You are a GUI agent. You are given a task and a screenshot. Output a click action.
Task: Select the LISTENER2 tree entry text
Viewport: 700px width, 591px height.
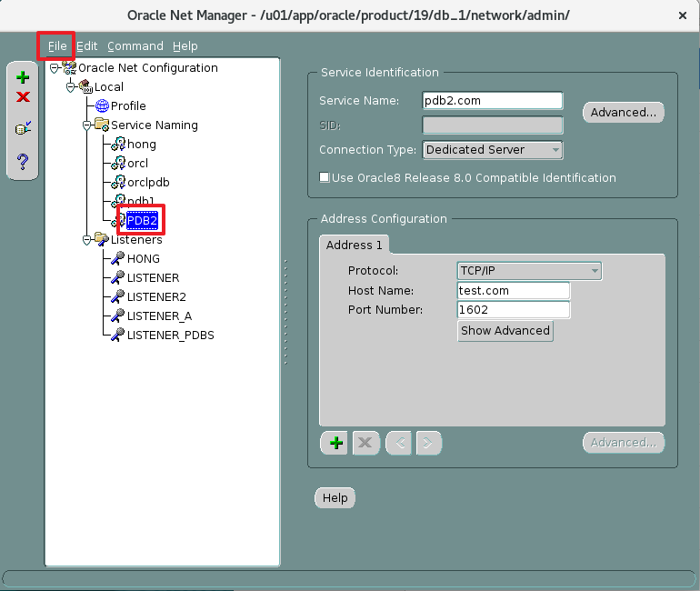click(x=156, y=296)
